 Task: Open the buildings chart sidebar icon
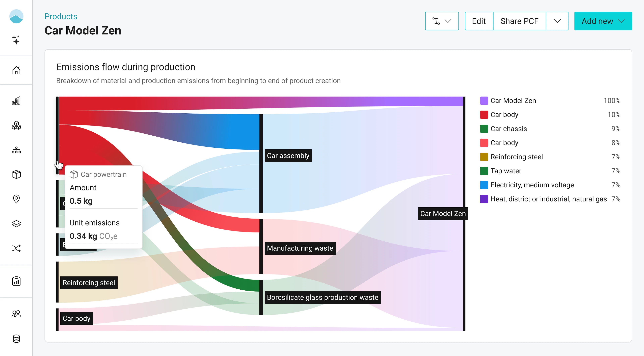tap(16, 101)
